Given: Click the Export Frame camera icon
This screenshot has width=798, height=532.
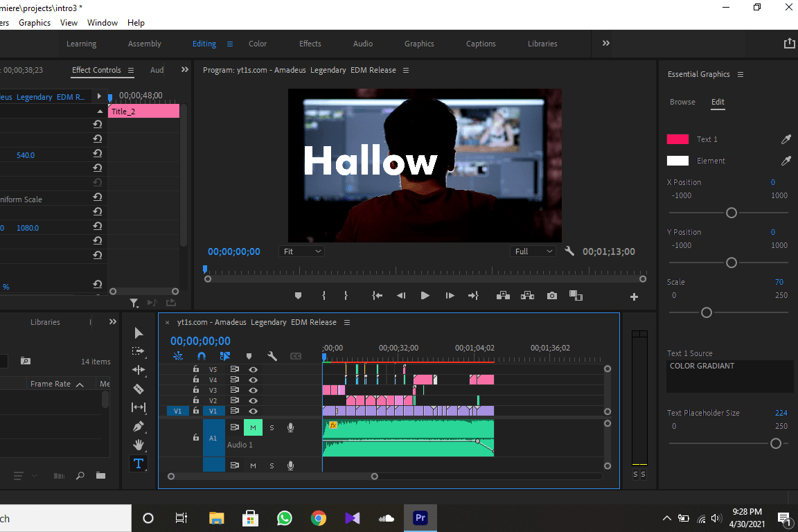Looking at the screenshot, I should [551, 296].
